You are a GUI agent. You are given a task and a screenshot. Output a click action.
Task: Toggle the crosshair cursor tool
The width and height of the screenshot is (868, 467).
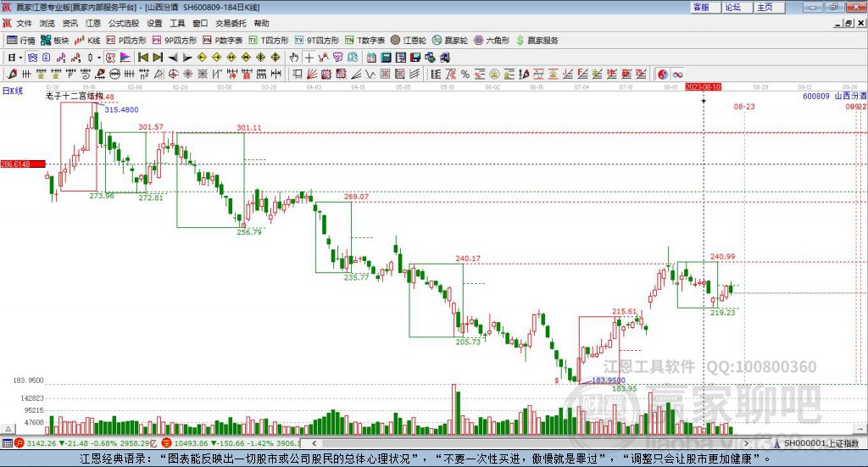click(x=309, y=58)
